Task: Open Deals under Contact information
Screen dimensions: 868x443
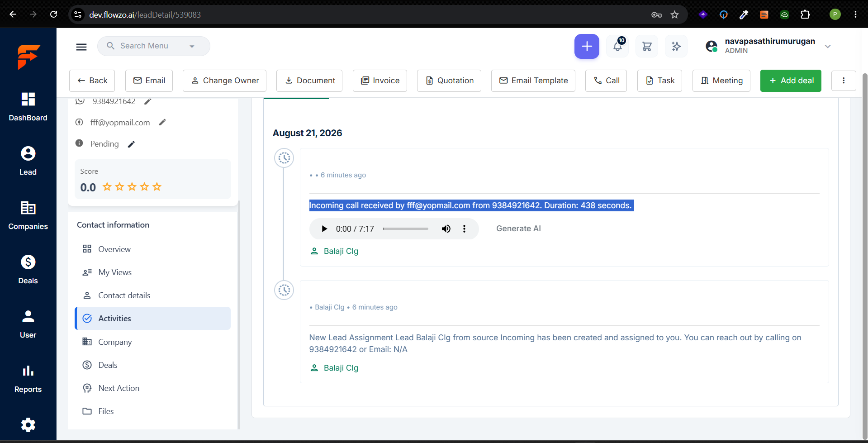Action: coord(153,365)
